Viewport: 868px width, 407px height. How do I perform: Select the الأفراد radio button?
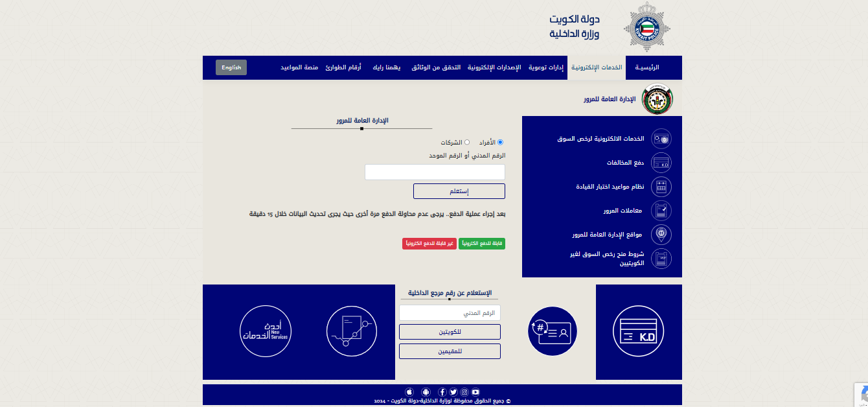coord(500,142)
